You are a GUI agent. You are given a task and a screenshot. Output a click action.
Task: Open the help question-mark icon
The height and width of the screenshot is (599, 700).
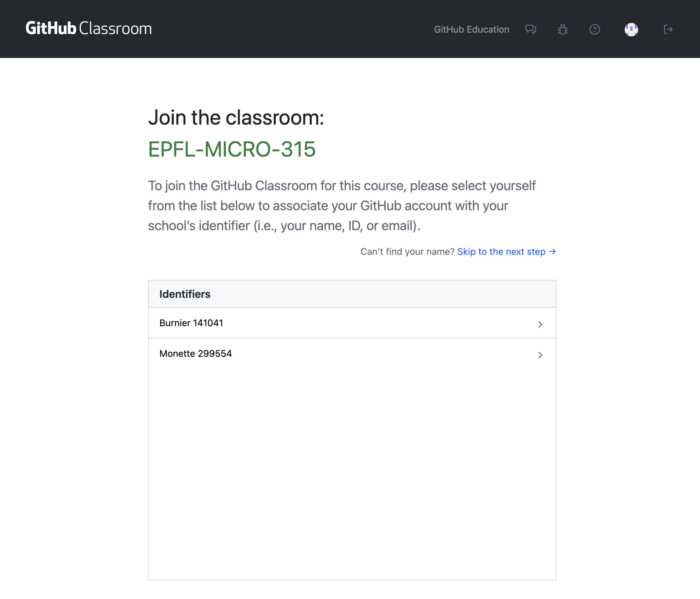pyautogui.click(x=594, y=29)
